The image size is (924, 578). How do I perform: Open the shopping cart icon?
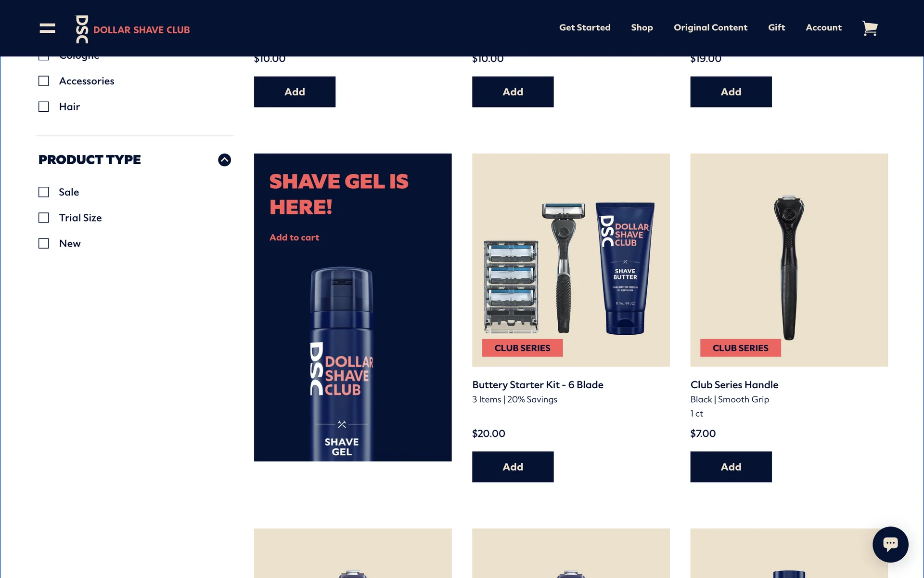870,28
